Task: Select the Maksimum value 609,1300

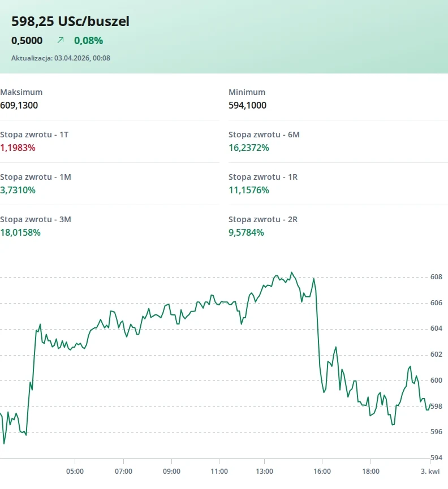Action: click(x=19, y=105)
